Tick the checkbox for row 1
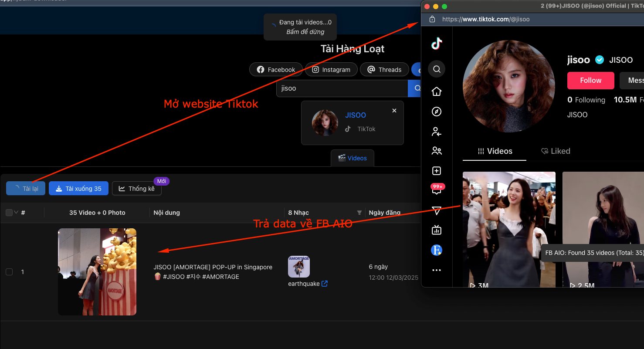The width and height of the screenshot is (644, 349). (x=9, y=272)
